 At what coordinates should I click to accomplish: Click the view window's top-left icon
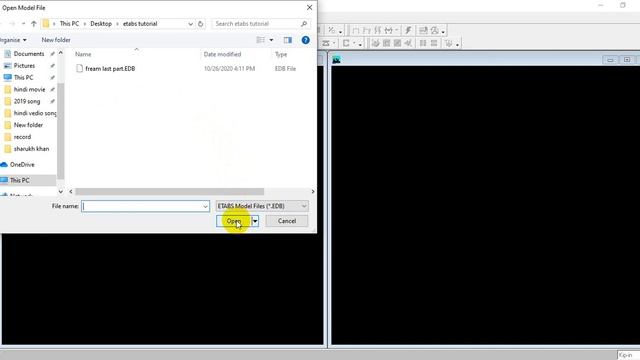point(336,60)
